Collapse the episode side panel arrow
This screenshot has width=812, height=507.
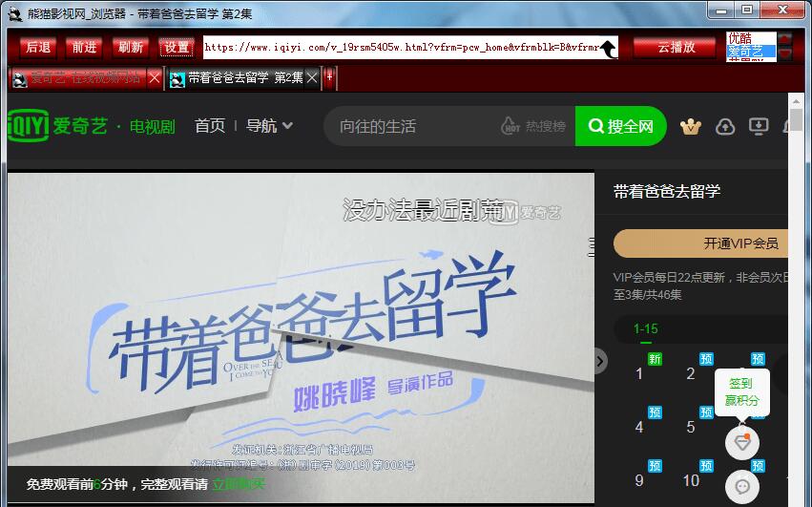tap(600, 360)
